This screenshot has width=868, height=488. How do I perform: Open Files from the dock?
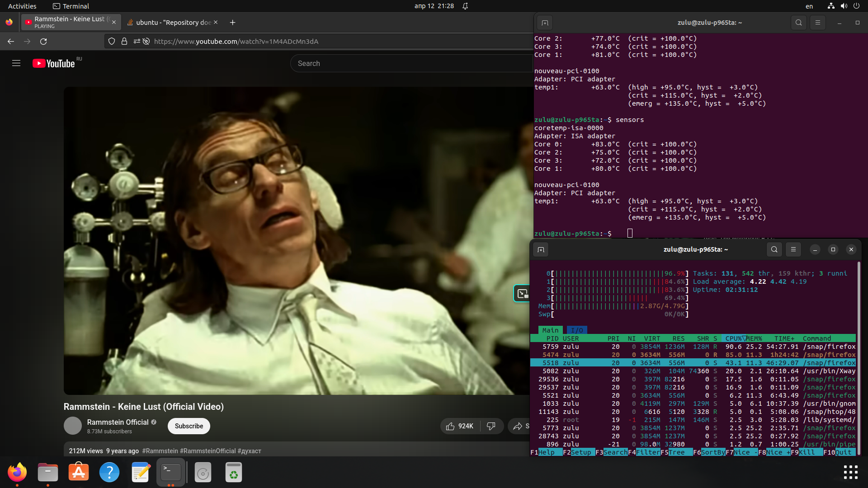click(48, 472)
